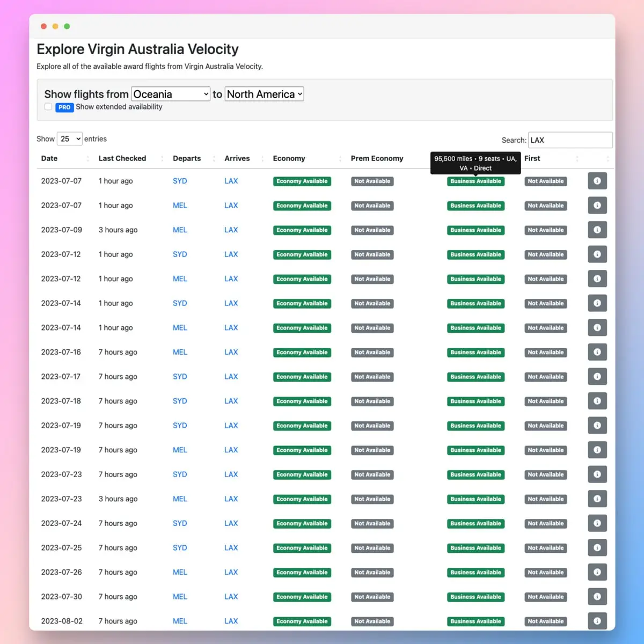Open LAX link in 2023-07-25 row
Image resolution: width=644 pixels, height=644 pixels.
coord(231,547)
